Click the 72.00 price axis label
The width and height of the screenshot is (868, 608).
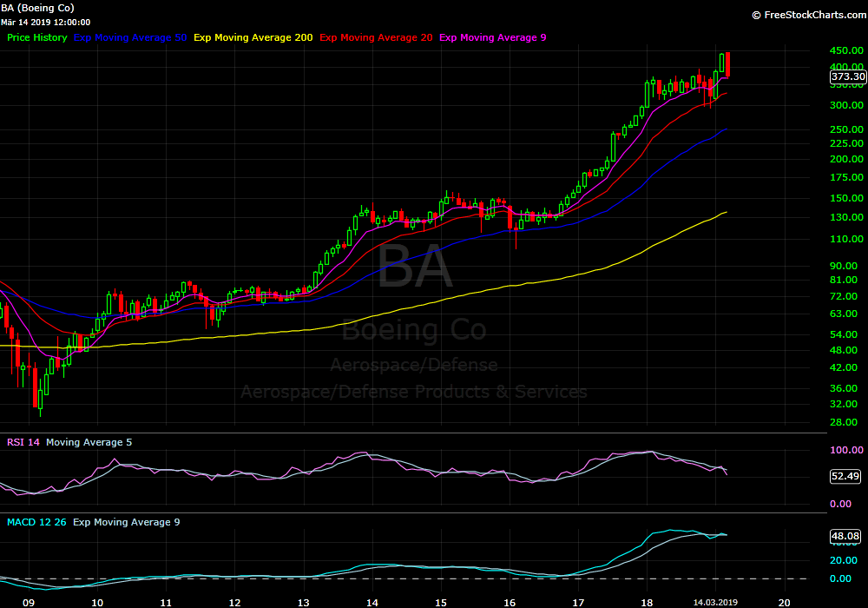point(844,297)
